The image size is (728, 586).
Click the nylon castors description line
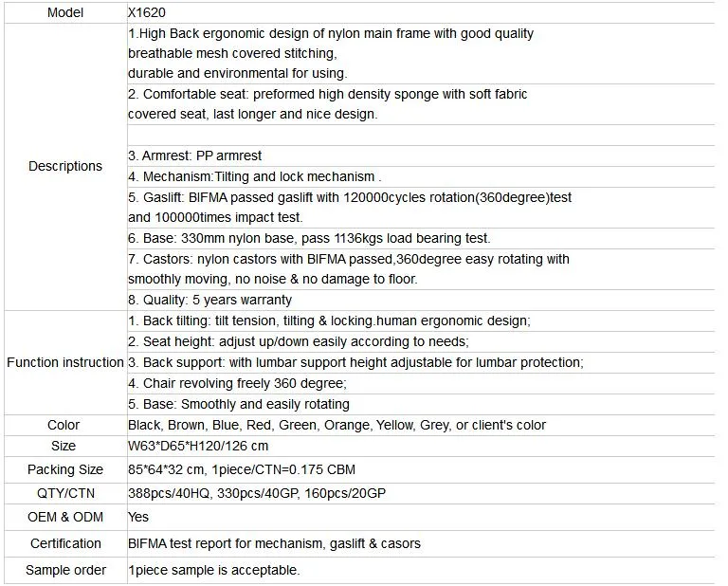coord(349,259)
